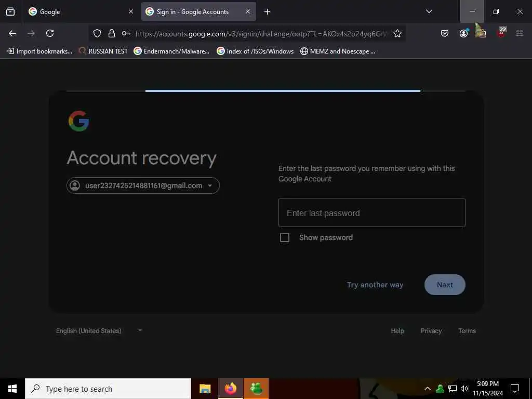Screen dimensions: 532x399
Task: Show hidden system tray icons
Action: tap(428, 389)
